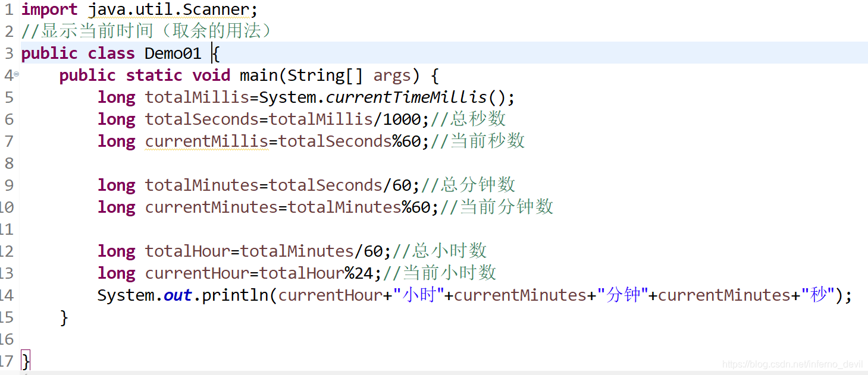Click underlined variable 'currentMillis' on line 7
The height and width of the screenshot is (375, 868).
click(x=206, y=141)
